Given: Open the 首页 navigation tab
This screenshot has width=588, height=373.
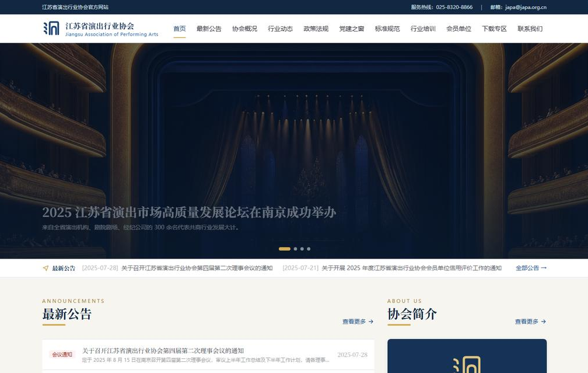Looking at the screenshot, I should pos(180,29).
